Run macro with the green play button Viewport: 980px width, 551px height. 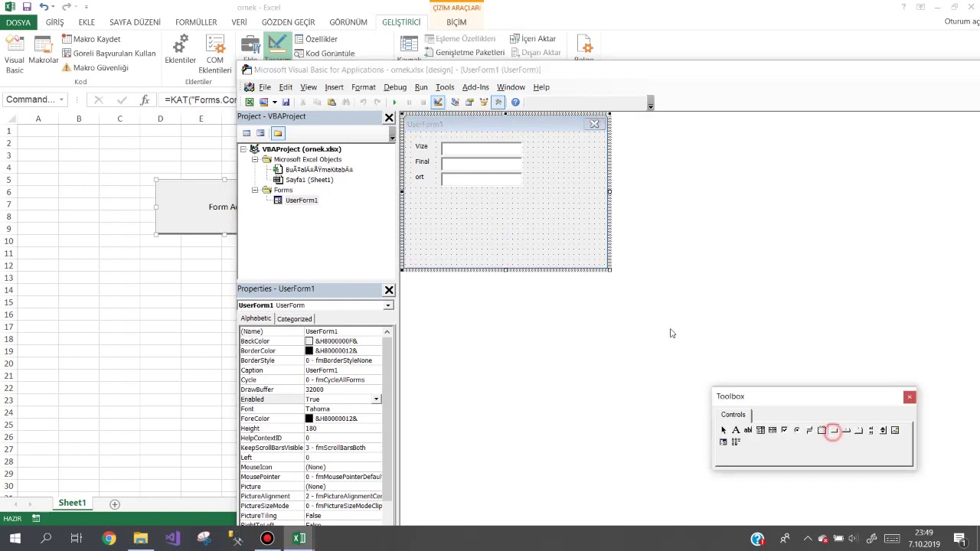(x=394, y=102)
